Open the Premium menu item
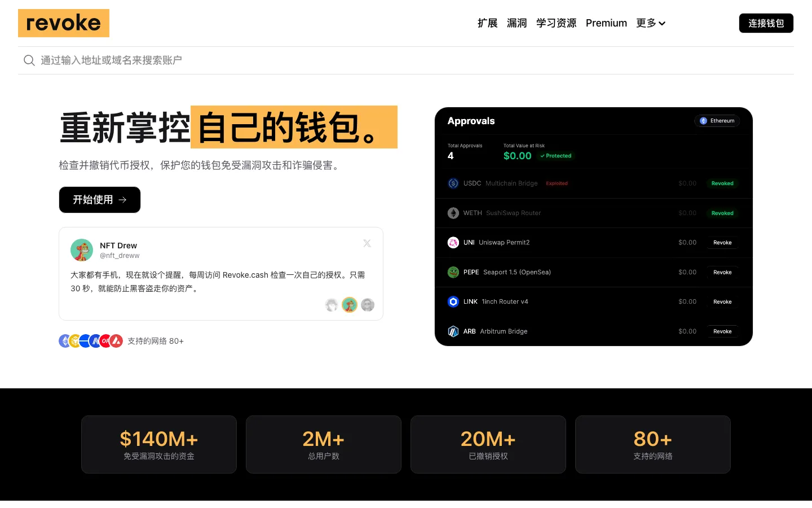812x508 pixels. click(606, 23)
